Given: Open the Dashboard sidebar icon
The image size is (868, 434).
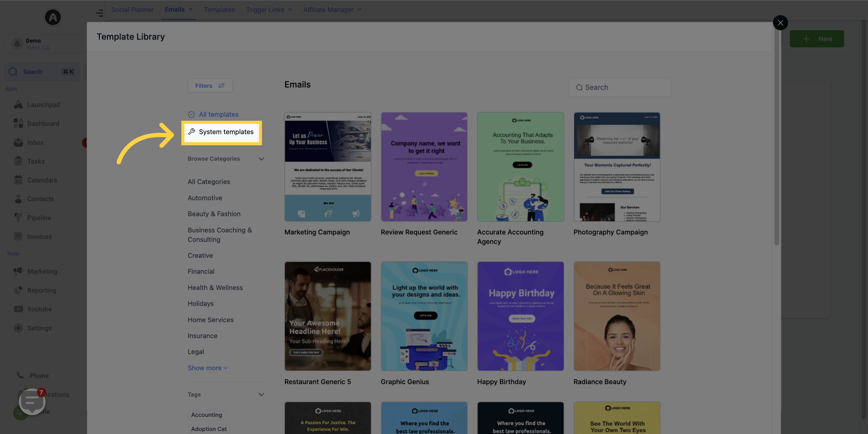Looking at the screenshot, I should tap(18, 124).
